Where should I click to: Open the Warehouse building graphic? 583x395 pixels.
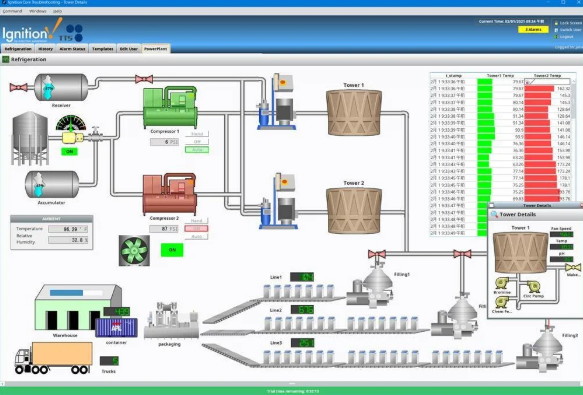click(78, 307)
